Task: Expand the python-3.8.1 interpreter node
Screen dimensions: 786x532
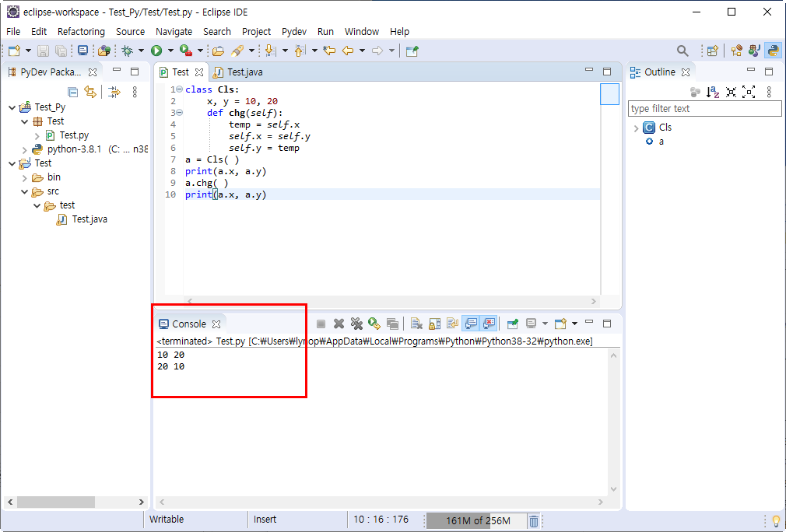Action: click(x=25, y=149)
